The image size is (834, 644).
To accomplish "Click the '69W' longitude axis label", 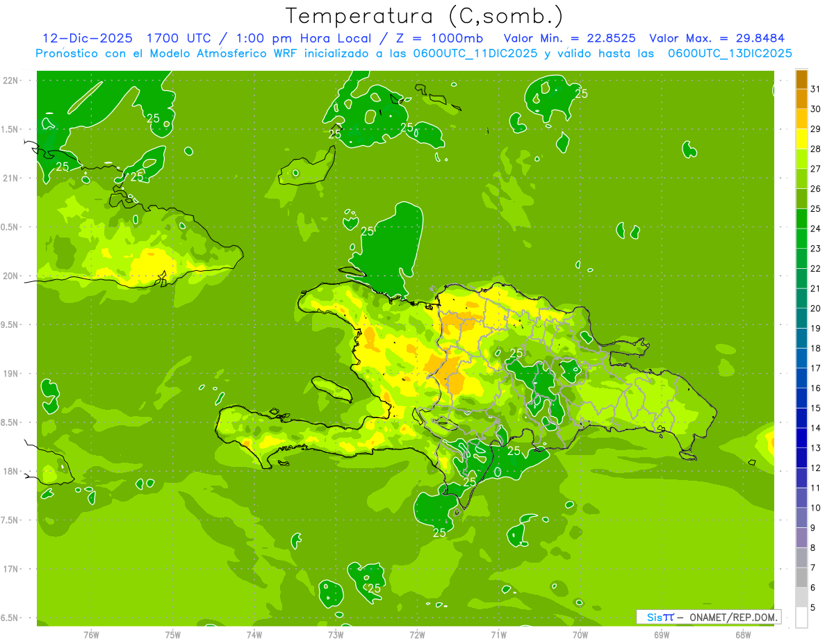I will 662,634.
